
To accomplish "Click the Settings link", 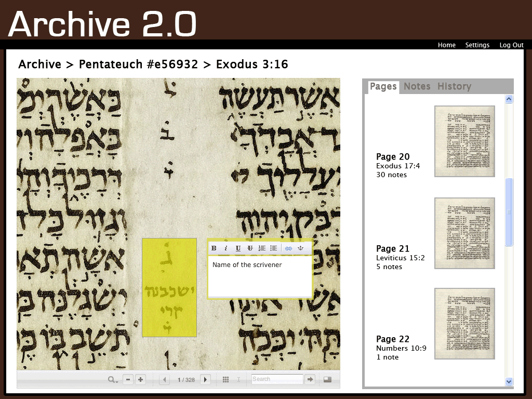I will pos(477,45).
